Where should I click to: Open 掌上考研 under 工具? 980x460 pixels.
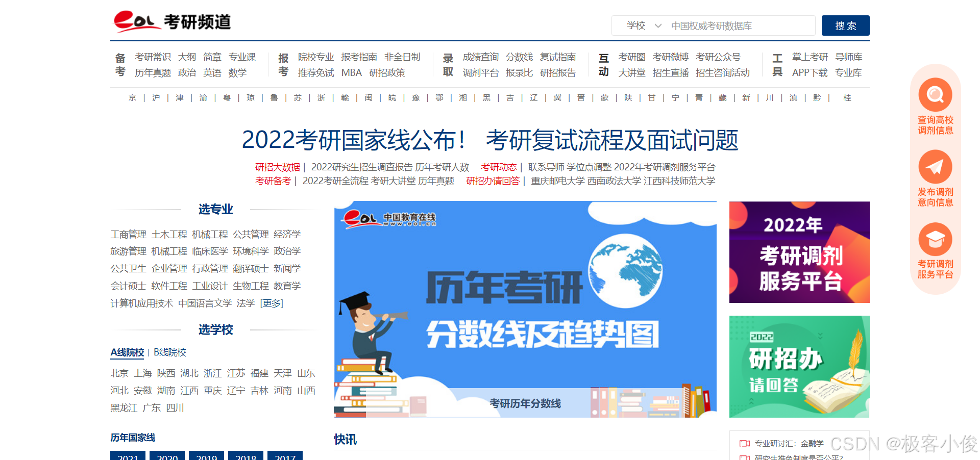tap(810, 57)
